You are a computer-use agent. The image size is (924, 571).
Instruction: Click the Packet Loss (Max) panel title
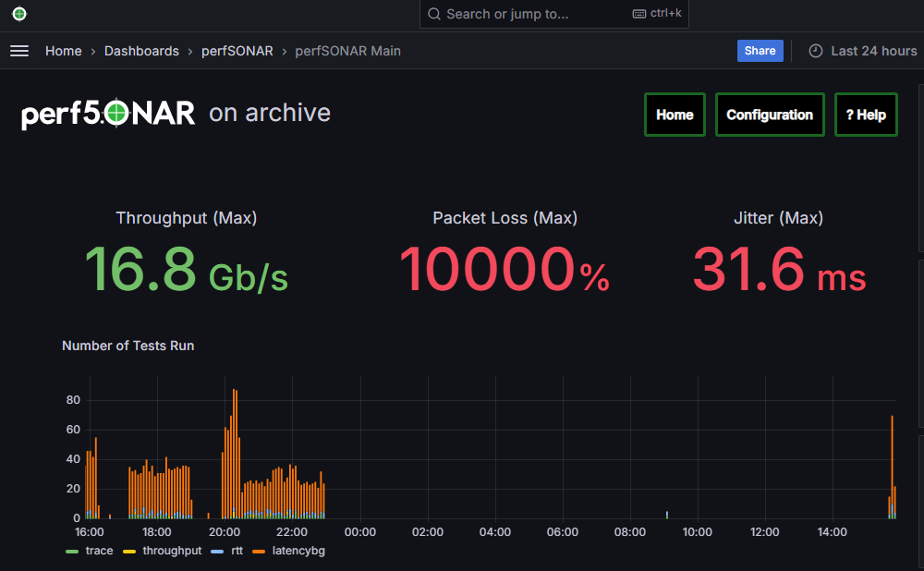point(505,218)
